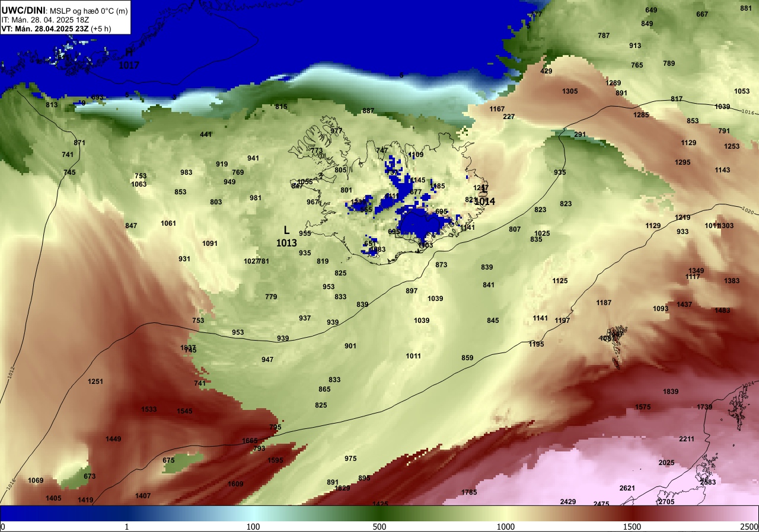Click the height value 1437

click(684, 305)
